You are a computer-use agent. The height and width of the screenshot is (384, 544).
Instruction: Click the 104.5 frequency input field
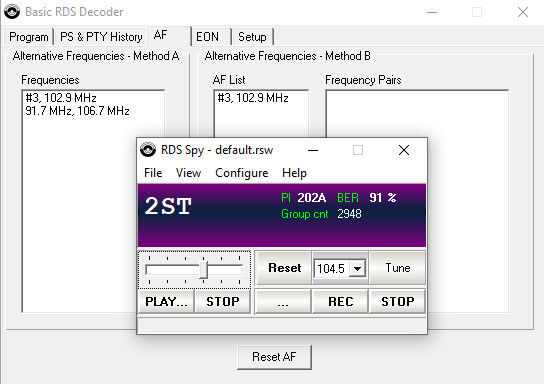[x=331, y=268]
